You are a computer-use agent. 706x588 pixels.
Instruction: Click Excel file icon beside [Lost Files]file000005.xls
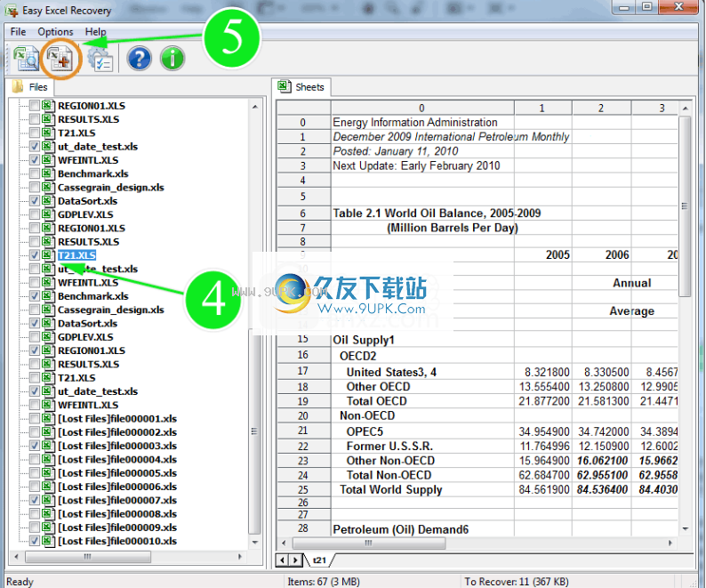pos(48,472)
